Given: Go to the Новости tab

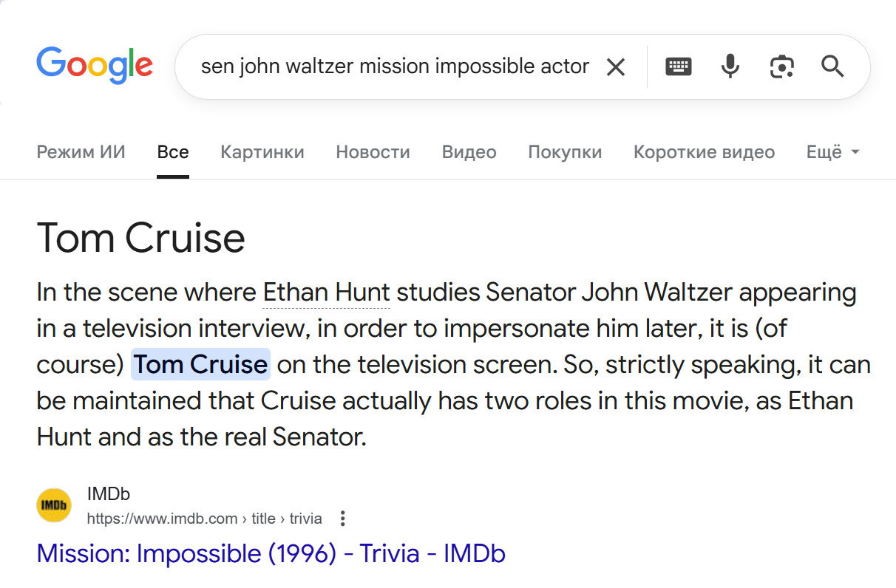Looking at the screenshot, I should pos(373,152).
